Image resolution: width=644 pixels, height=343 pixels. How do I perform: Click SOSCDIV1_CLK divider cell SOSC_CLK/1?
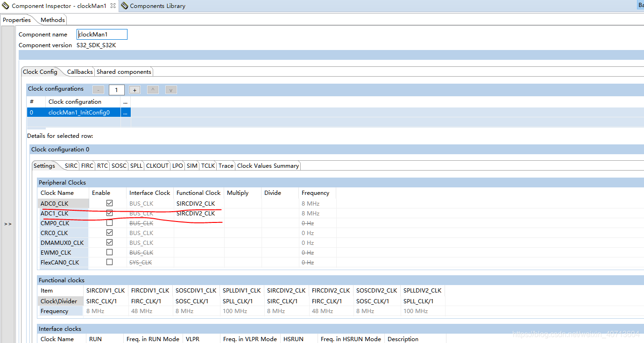coord(196,301)
